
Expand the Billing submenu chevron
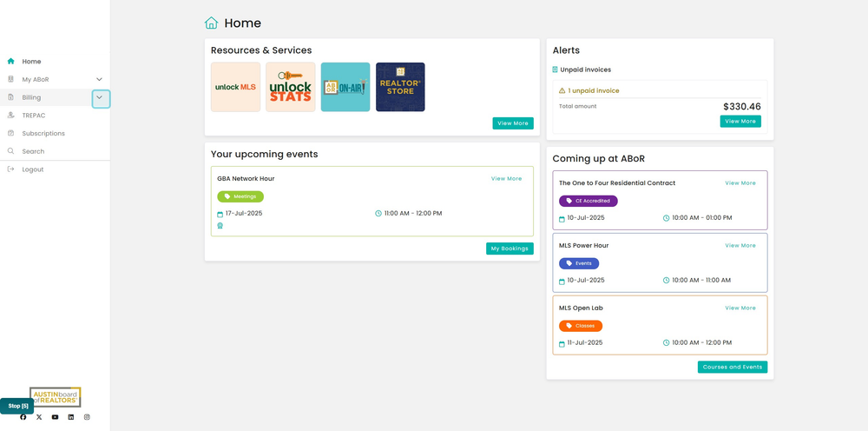click(99, 97)
